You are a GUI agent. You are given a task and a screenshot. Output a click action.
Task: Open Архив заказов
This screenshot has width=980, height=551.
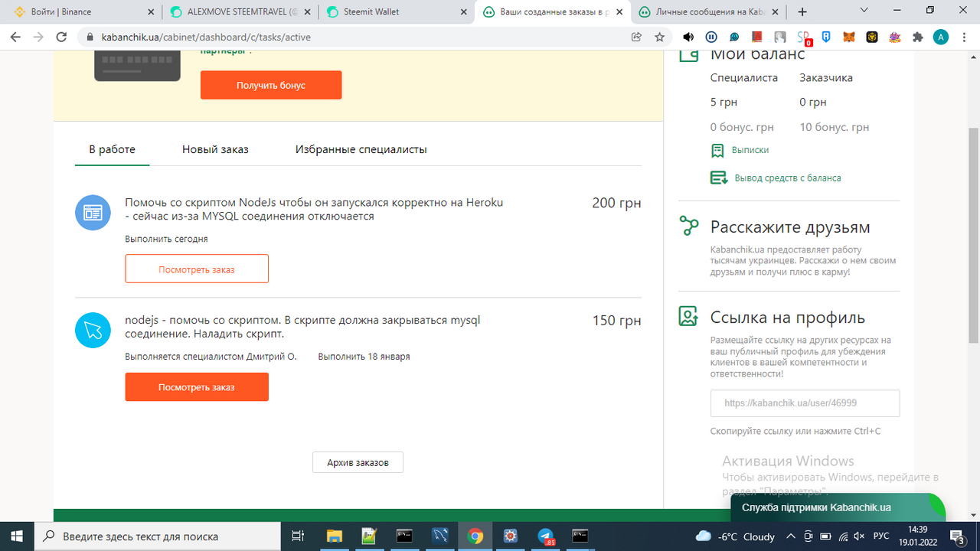(x=358, y=462)
